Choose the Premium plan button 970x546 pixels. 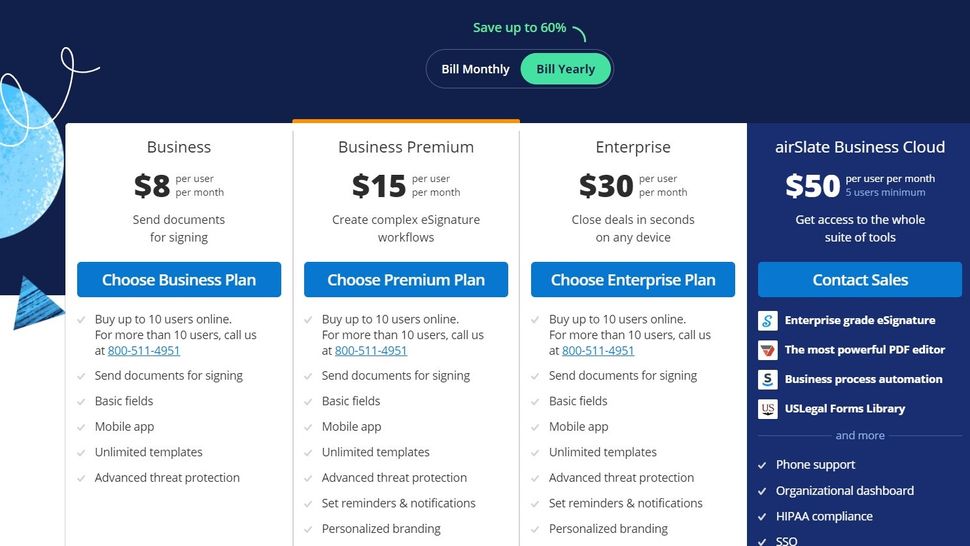point(406,279)
